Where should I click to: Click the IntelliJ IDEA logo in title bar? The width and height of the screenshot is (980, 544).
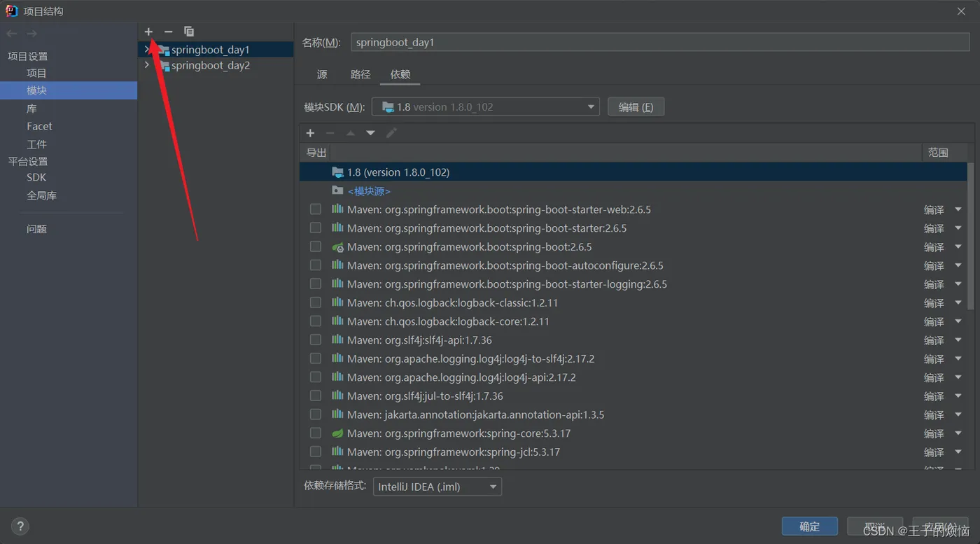pos(12,11)
